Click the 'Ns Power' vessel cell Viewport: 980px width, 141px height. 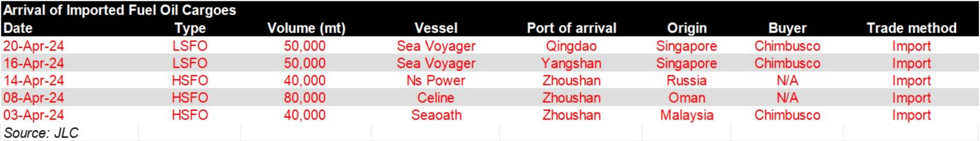(436, 80)
